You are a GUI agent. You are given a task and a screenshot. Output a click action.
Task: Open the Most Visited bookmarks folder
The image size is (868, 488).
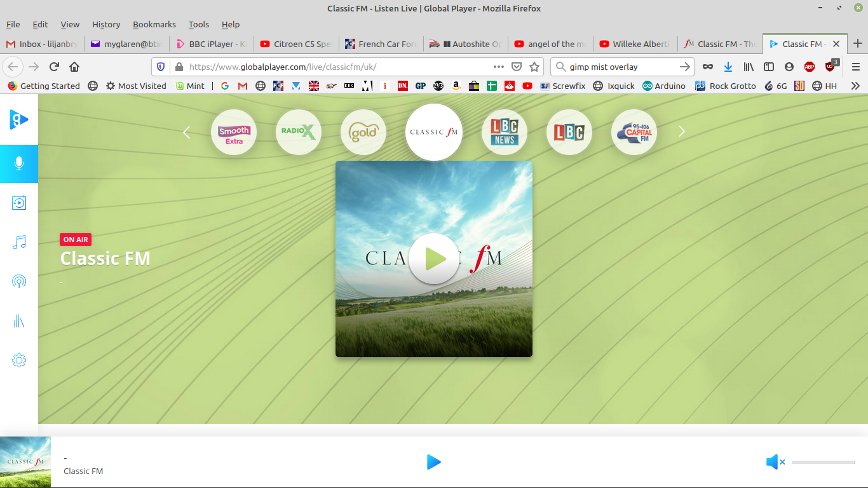click(136, 86)
